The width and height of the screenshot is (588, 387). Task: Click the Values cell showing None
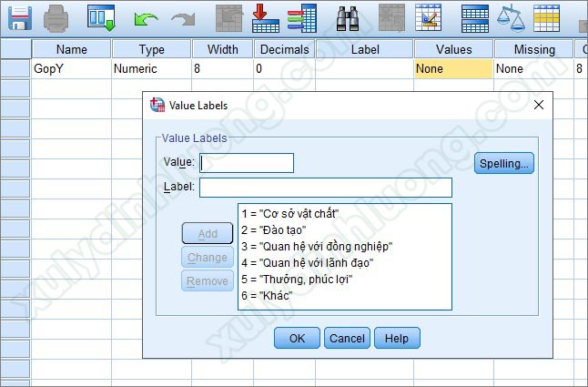[453, 68]
